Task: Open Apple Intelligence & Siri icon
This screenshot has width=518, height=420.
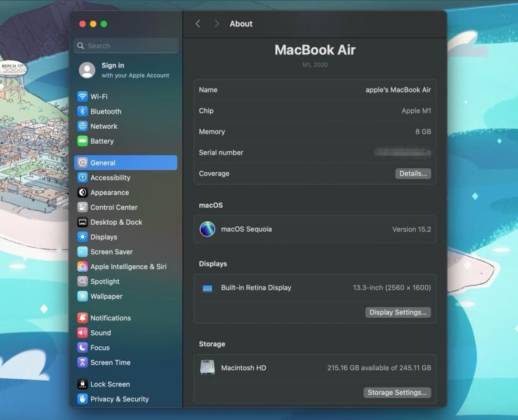Action: click(x=82, y=267)
